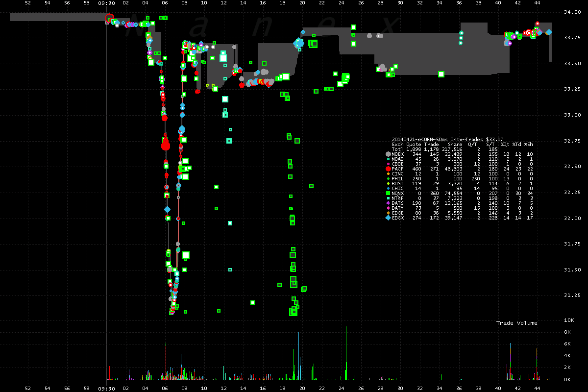Click the brown EDGE diamond legend icon
The width and height of the screenshot is (588, 392).
click(x=389, y=213)
